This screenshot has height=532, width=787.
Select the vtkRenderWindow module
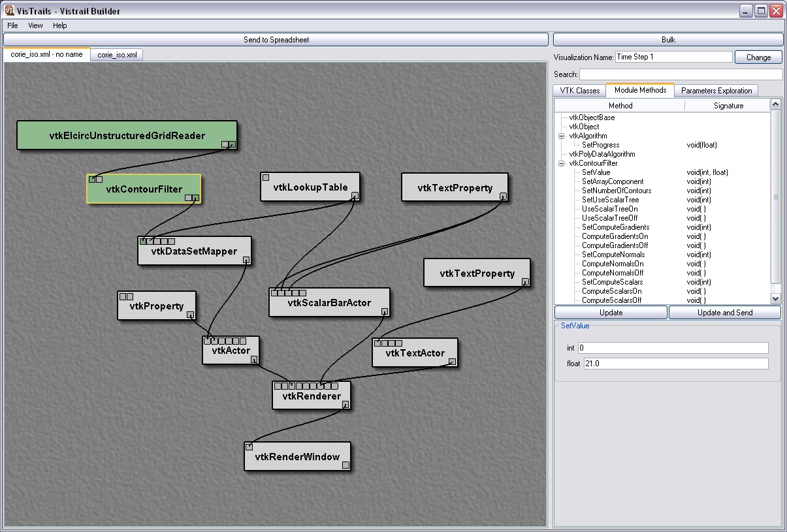click(x=297, y=456)
